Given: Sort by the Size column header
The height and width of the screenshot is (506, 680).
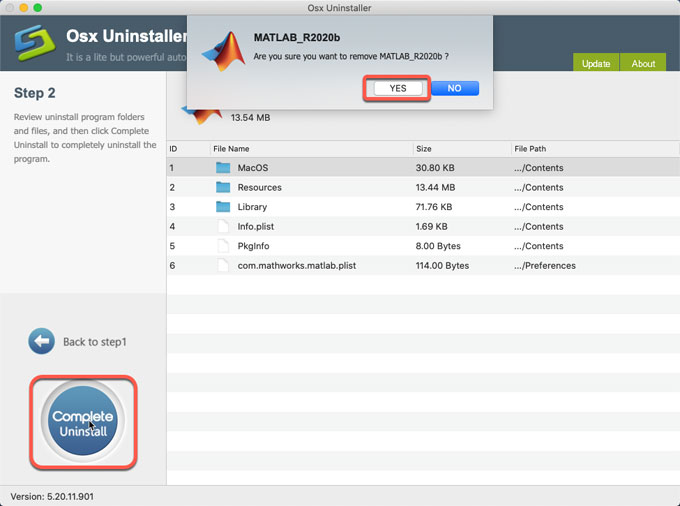Looking at the screenshot, I should click(462, 149).
